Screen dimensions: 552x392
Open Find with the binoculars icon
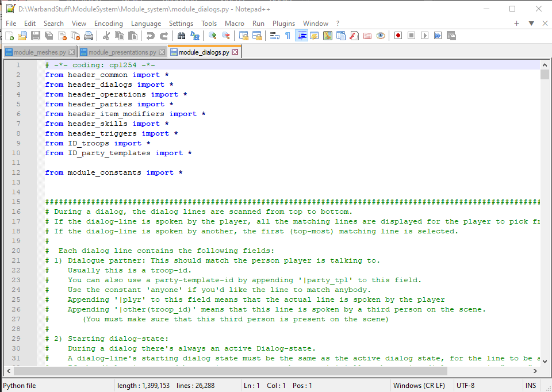pos(181,36)
